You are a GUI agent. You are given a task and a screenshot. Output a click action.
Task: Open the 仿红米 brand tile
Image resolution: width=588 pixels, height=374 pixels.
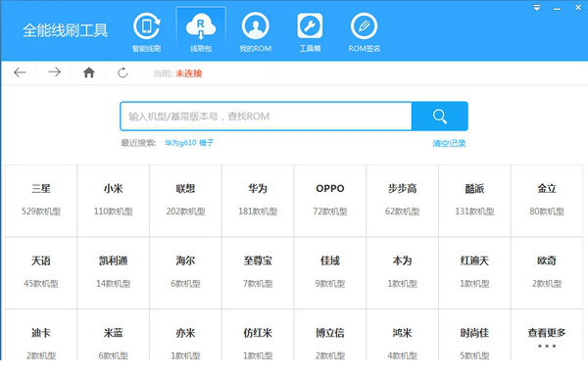(x=258, y=335)
